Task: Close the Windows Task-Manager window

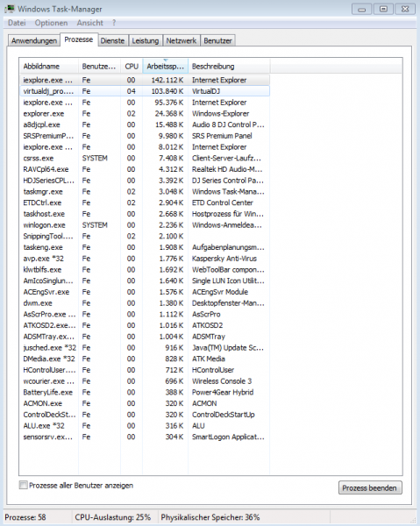Action: point(405,9)
